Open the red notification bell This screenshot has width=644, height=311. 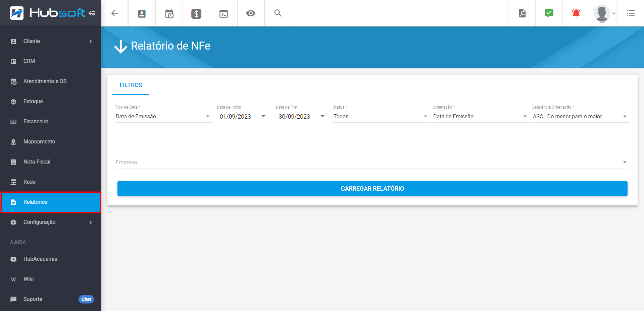(x=576, y=13)
